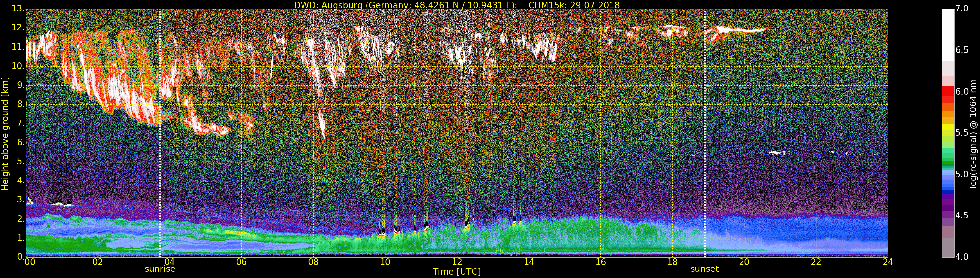Click the 24 tick on the time axis

click(888, 262)
